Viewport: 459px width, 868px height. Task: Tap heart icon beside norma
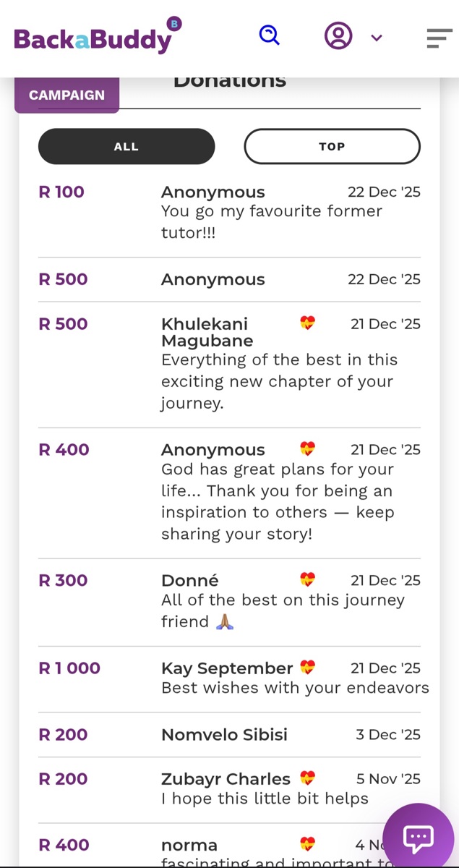pos(307,844)
